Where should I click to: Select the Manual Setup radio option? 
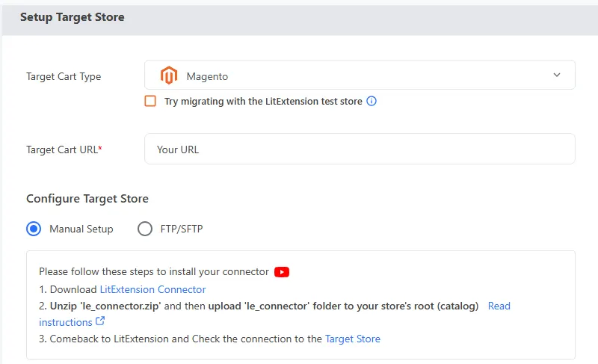(34, 229)
